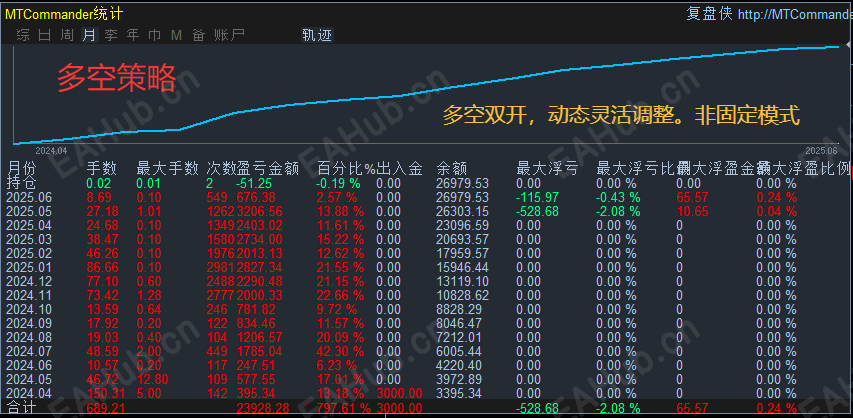Click lots 150.31 in 2024.04 row
The width and height of the screenshot is (853, 418).
(106, 393)
